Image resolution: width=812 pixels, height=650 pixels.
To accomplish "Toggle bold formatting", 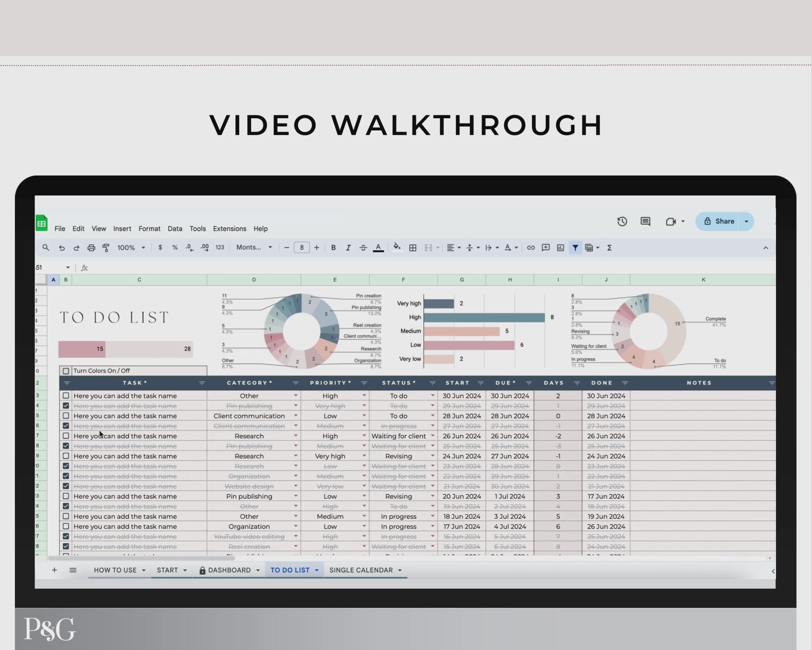I will point(333,248).
